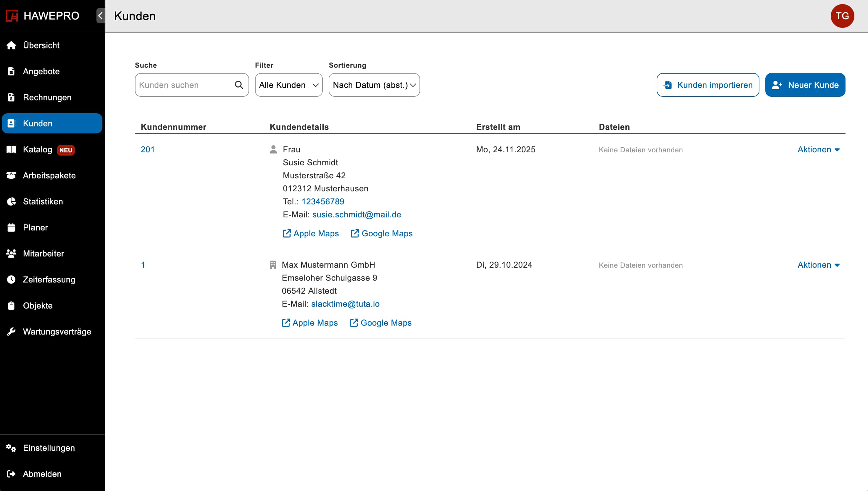868x491 pixels.
Task: Open the TG user avatar
Action: 842,16
